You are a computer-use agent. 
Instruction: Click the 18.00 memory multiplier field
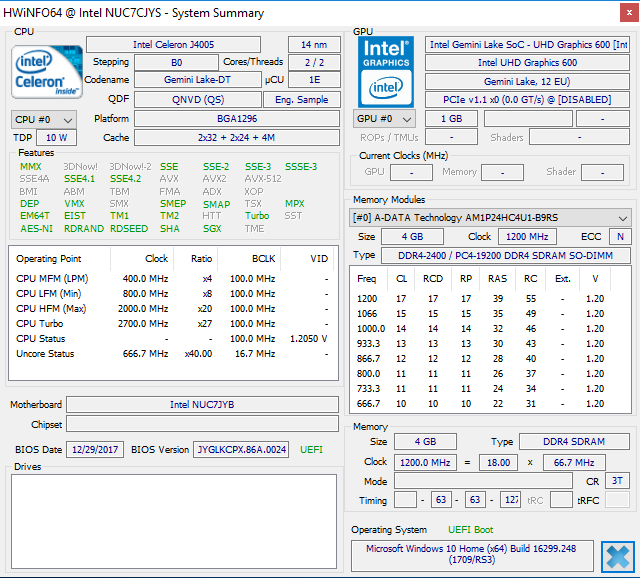498,462
